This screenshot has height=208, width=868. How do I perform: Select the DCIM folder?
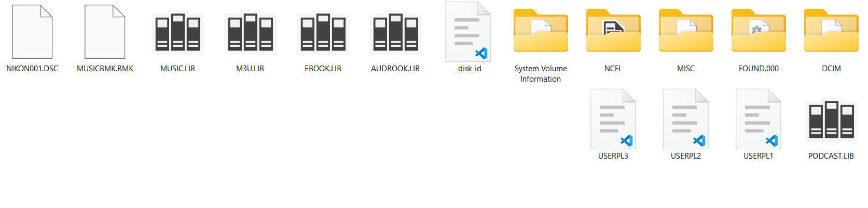click(x=831, y=30)
